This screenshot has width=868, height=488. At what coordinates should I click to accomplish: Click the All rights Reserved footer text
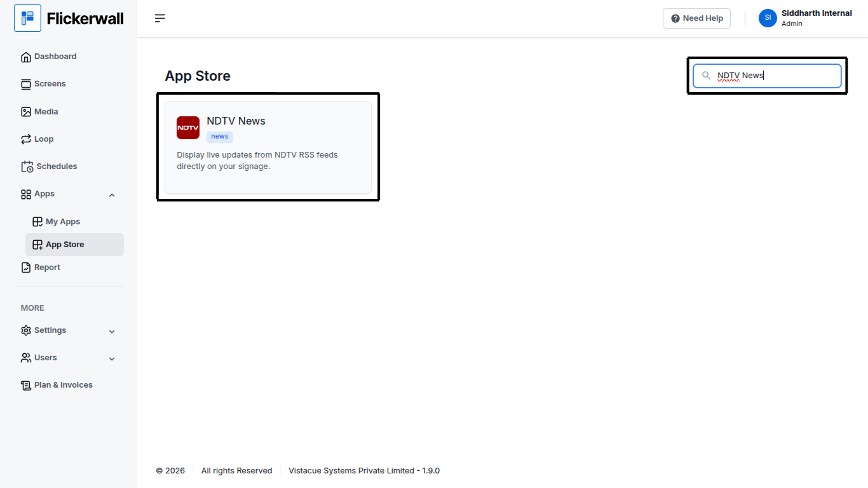click(236, 471)
